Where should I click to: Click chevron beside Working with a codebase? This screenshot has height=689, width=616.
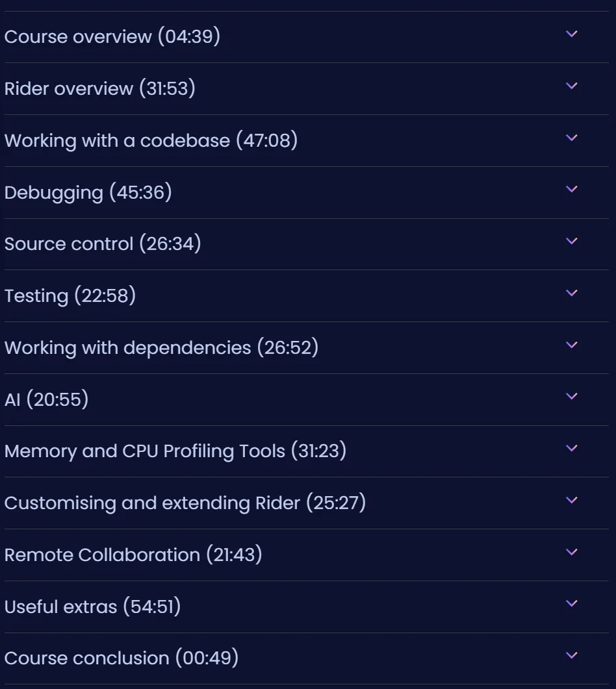pos(571,138)
